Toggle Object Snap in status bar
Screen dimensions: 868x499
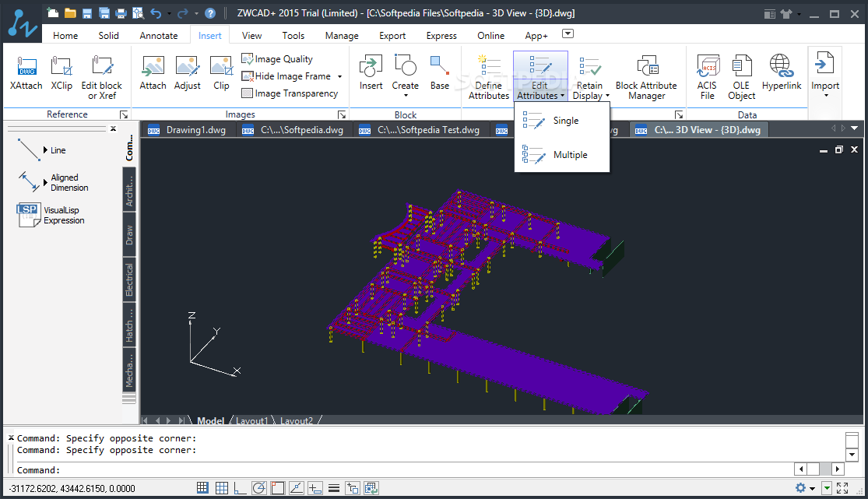[277, 488]
